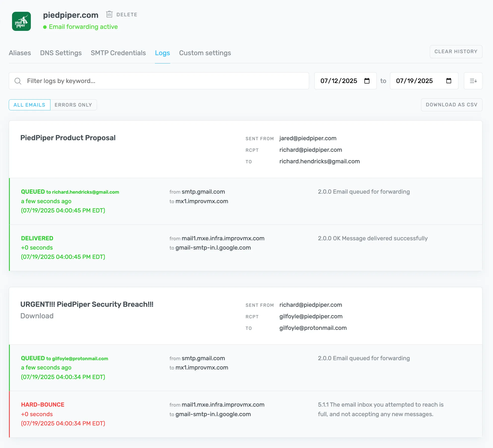Click the CLEAR HISTORY button
Screen dimensions: 493x448
tap(456, 51)
